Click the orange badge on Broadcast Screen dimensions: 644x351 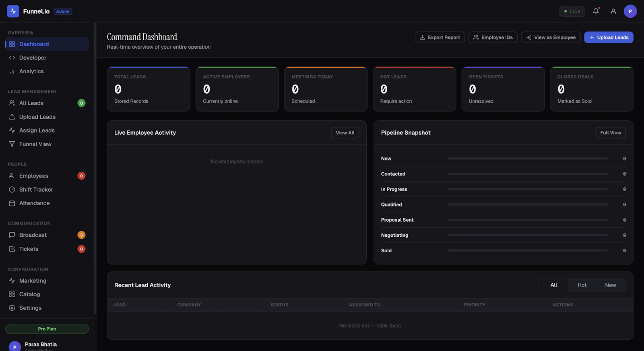(81, 235)
